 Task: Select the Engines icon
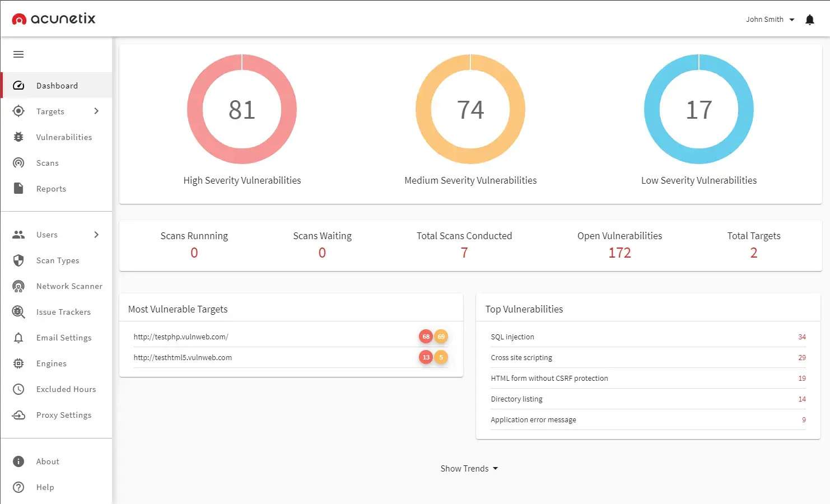click(18, 363)
